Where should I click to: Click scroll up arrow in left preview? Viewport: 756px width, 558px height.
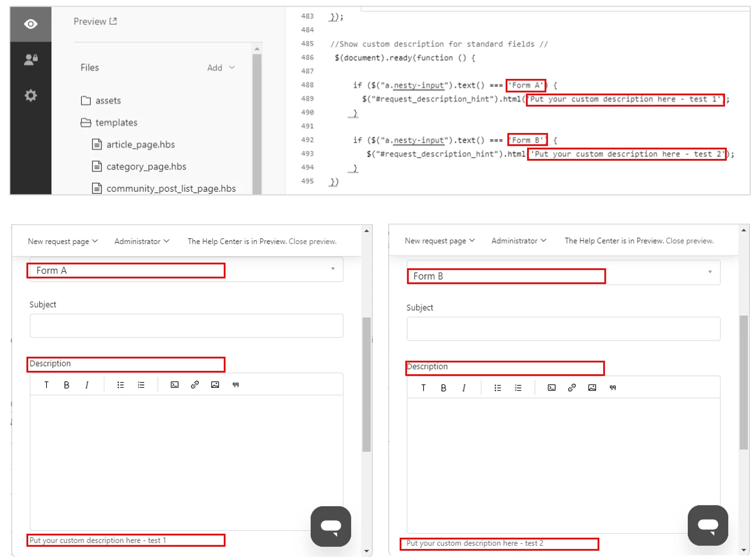366,231
